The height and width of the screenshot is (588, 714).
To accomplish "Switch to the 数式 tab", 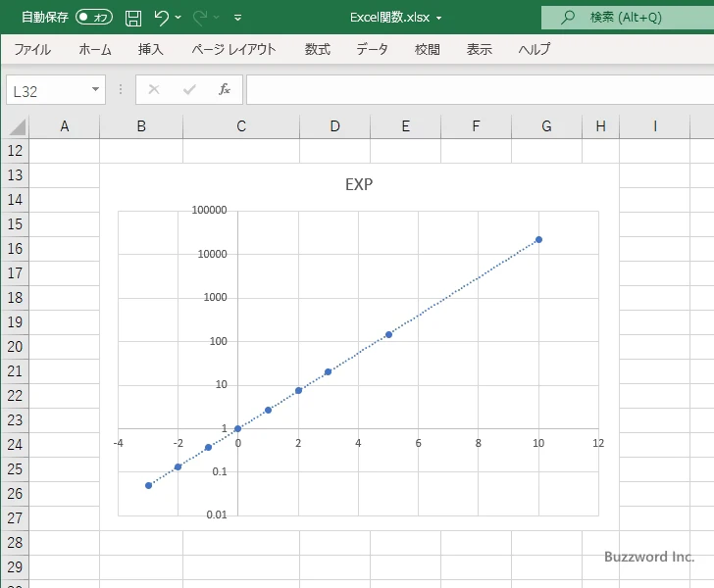I will 318,49.
